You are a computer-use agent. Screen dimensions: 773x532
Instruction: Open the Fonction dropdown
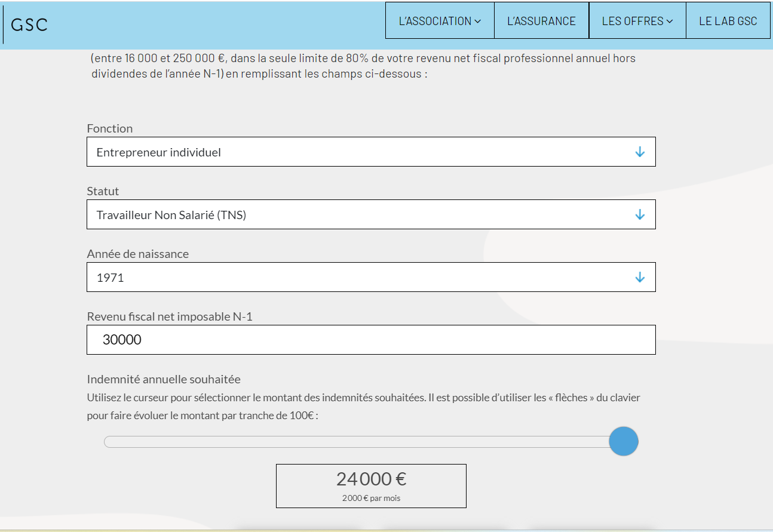pyautogui.click(x=371, y=152)
